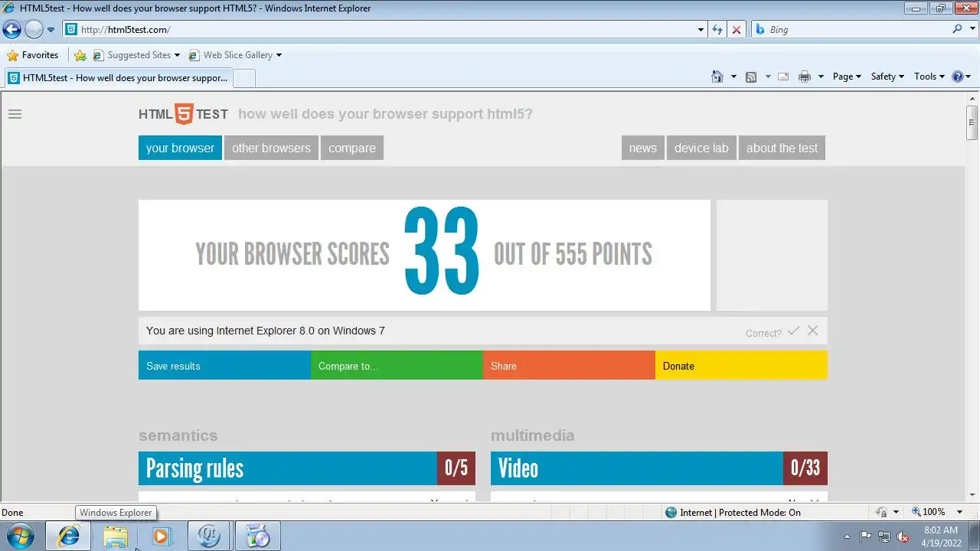
Task: Select the 'your browser' tab
Action: 180,148
